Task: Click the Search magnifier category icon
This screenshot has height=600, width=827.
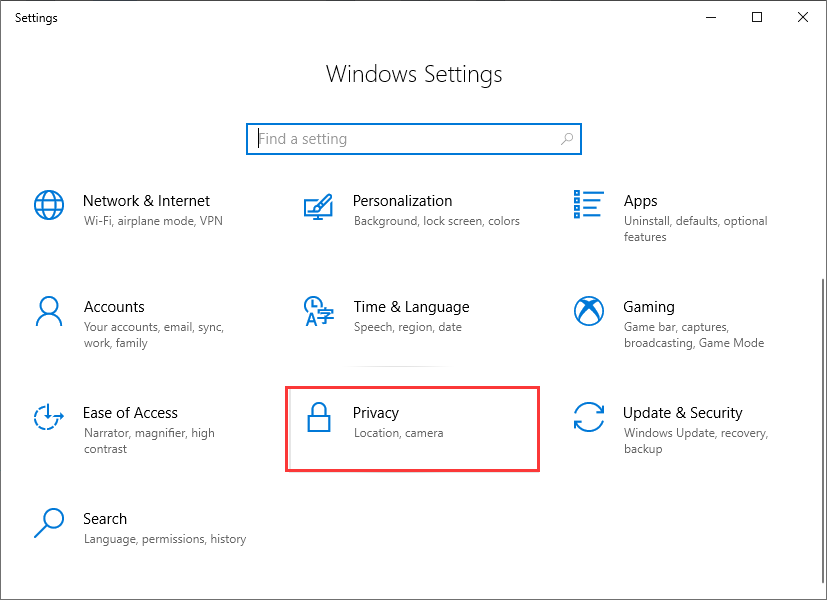Action: coord(49,522)
